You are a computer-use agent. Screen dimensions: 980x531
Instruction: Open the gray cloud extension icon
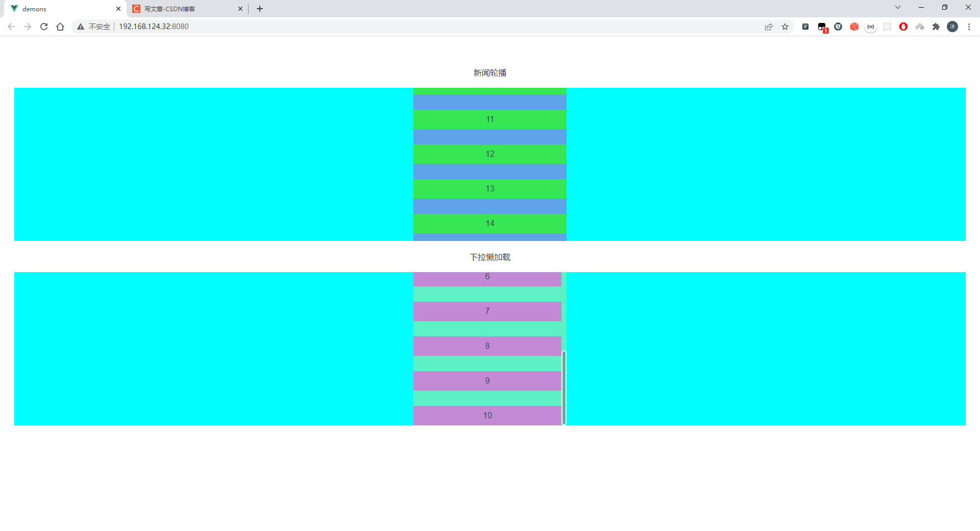tap(920, 27)
